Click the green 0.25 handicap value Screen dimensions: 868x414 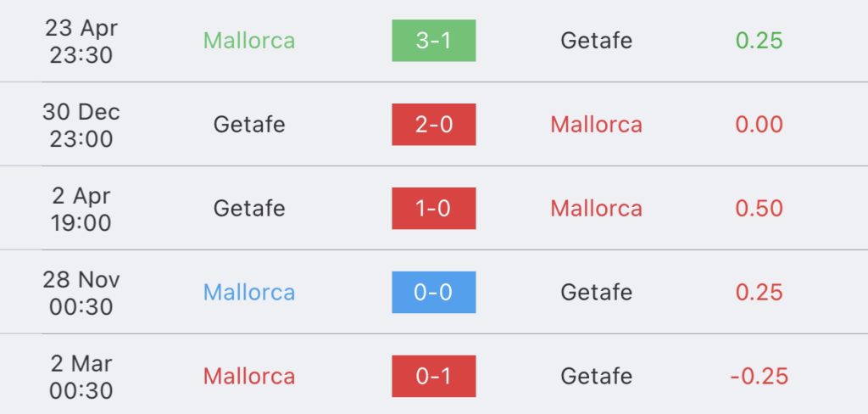click(759, 41)
